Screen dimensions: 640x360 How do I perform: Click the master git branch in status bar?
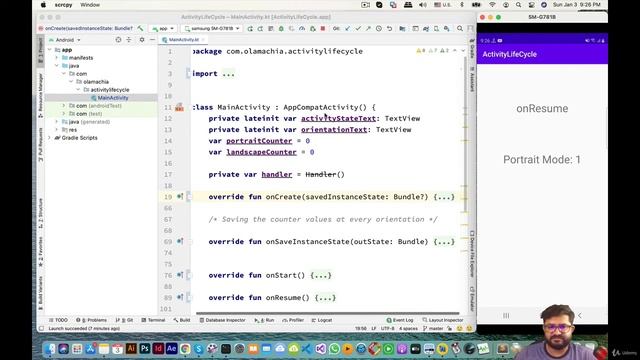pos(433,329)
